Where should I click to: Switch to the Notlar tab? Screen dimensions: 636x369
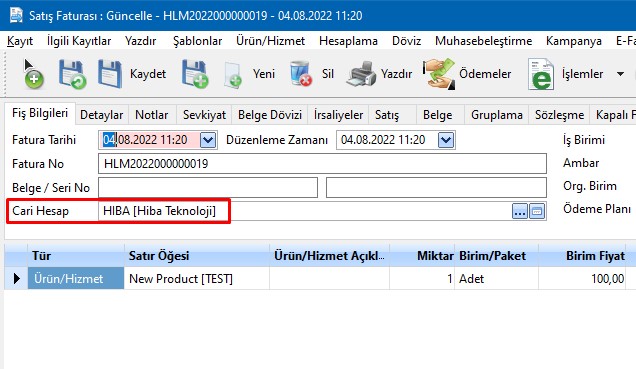pyautogui.click(x=152, y=115)
